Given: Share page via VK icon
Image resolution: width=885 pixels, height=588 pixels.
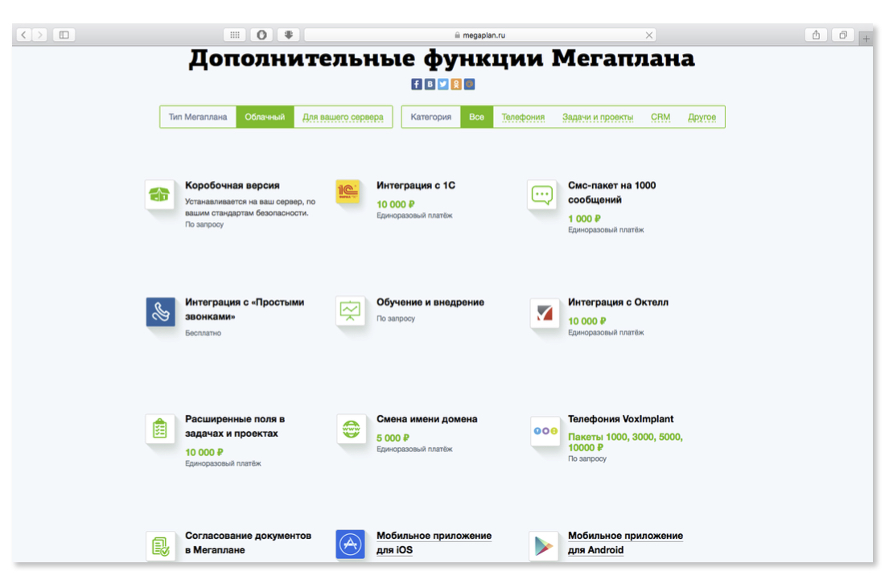Looking at the screenshot, I should tap(430, 84).
